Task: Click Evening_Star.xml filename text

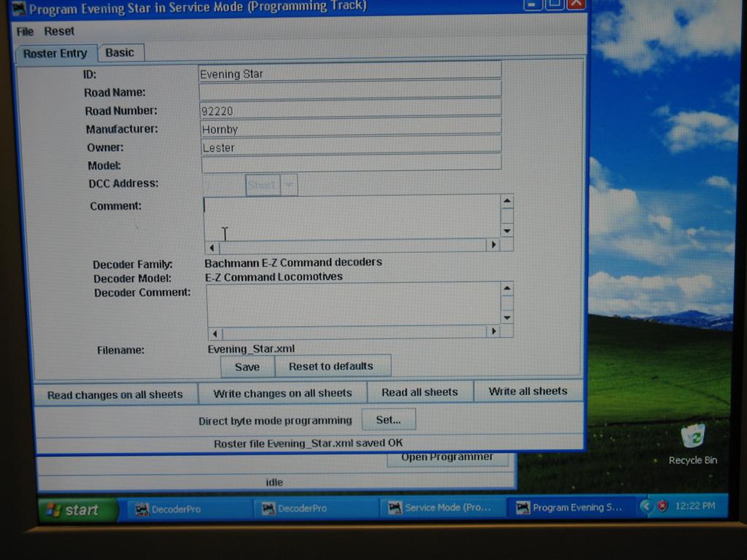Action: tap(251, 349)
